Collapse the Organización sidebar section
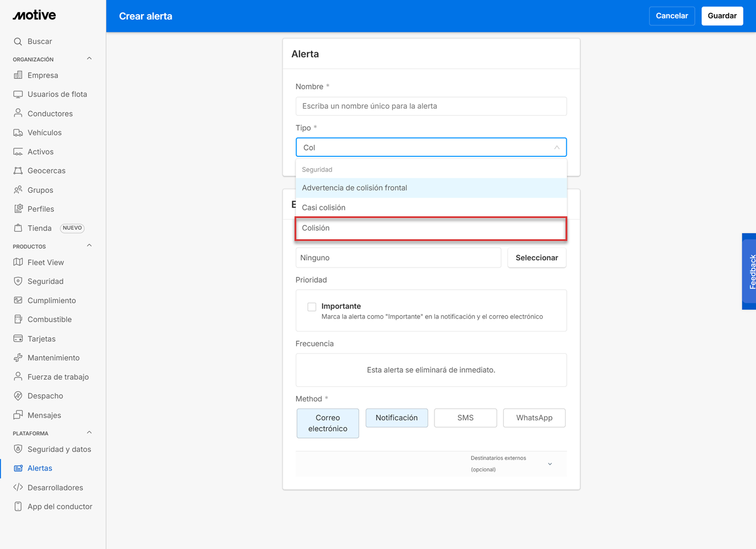This screenshot has height=549, width=756. tap(89, 59)
